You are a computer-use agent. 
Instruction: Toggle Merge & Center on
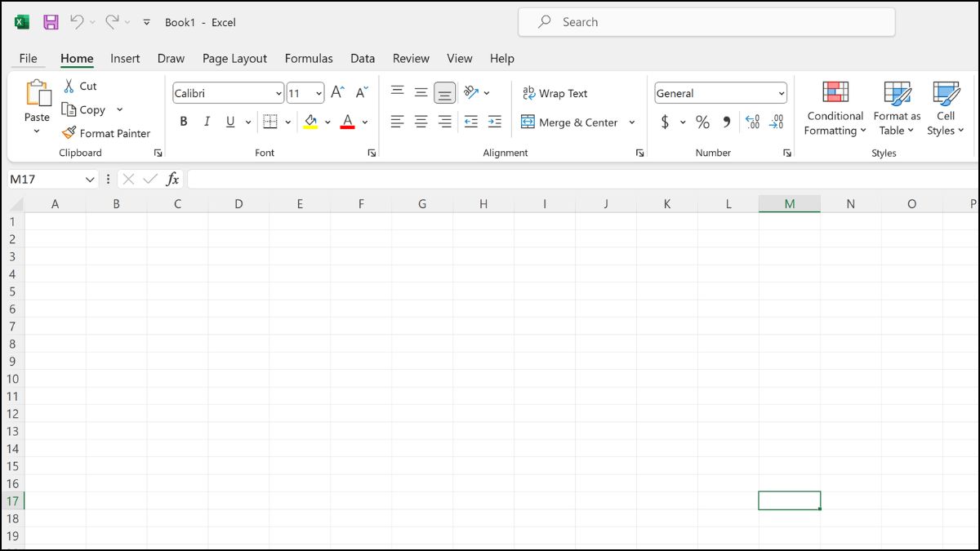[x=572, y=122]
